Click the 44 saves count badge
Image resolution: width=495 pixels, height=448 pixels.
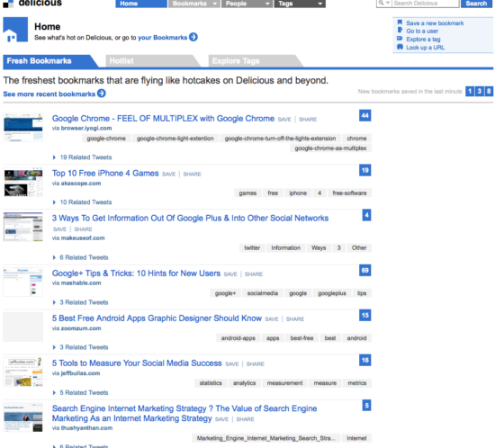(364, 115)
